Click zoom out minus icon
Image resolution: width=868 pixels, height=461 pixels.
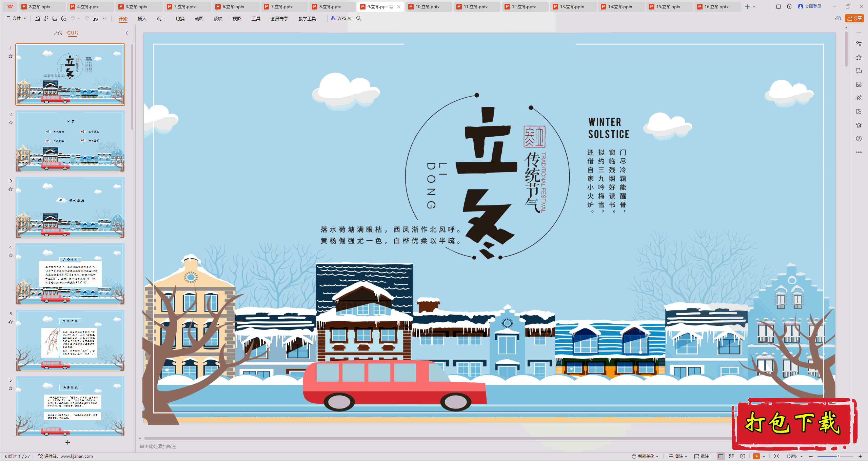click(x=811, y=456)
